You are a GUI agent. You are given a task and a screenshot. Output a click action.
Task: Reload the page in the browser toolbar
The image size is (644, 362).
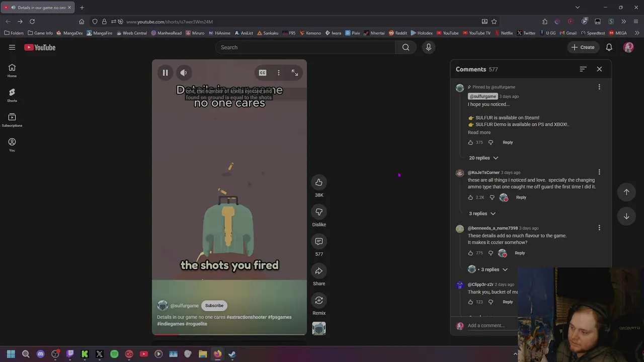32,22
